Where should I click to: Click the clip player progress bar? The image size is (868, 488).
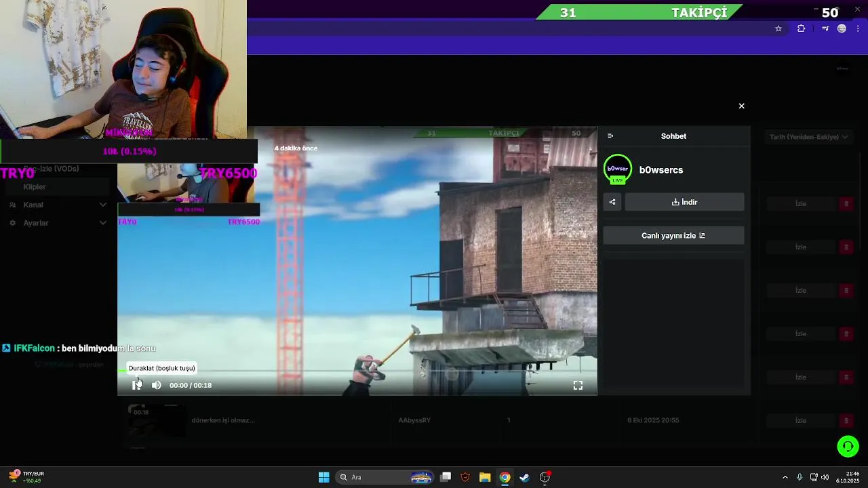coord(357,371)
